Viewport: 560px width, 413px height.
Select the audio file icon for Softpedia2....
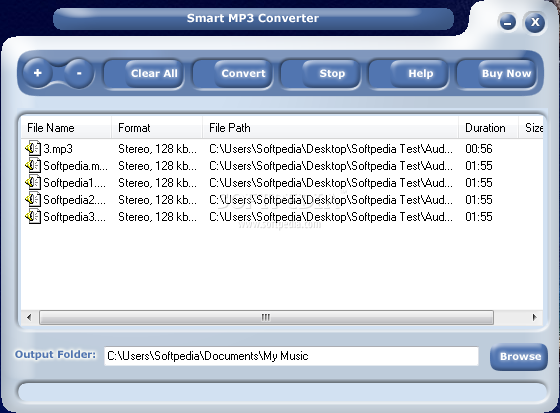pyautogui.click(x=33, y=199)
